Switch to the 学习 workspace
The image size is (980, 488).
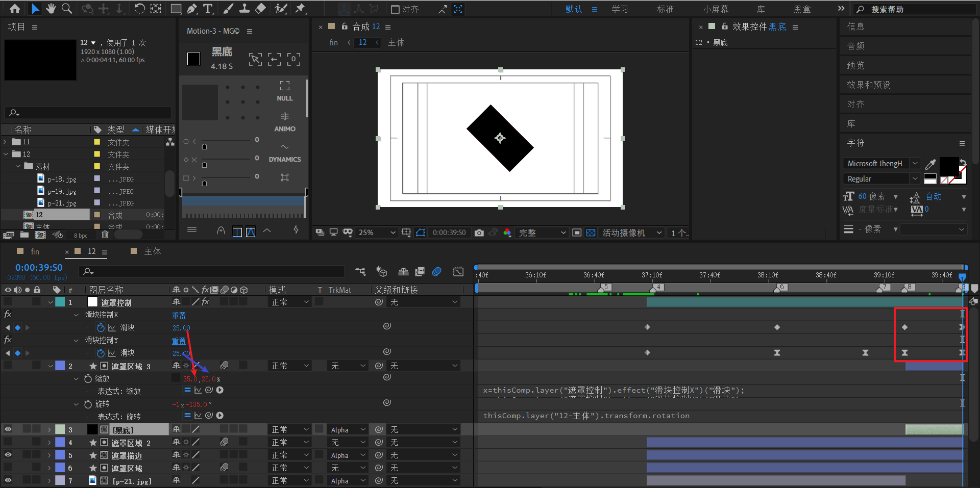[x=620, y=9]
